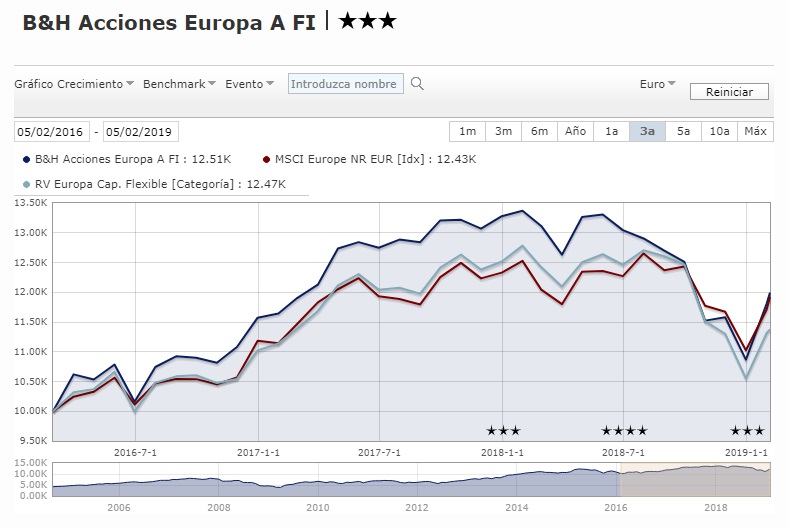This screenshot has width=788, height=529.
Task: Switch to the 5a time range
Action: (683, 132)
